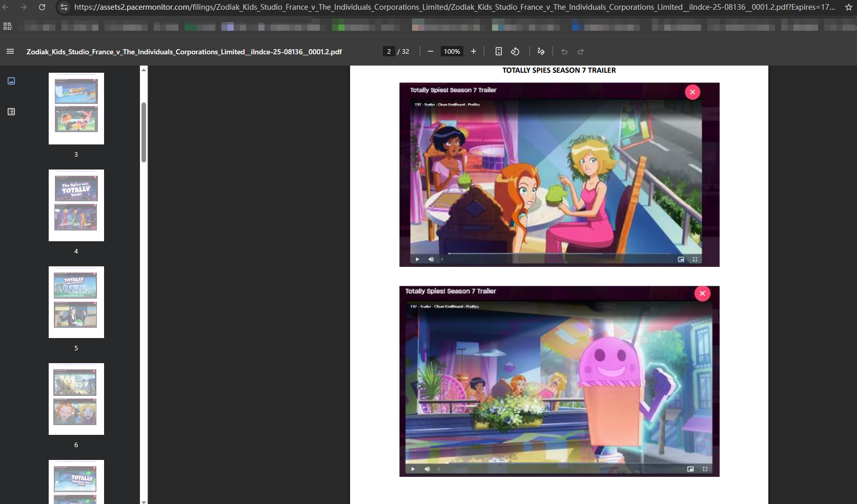Click the undo arrow in toolbar

coord(564,51)
